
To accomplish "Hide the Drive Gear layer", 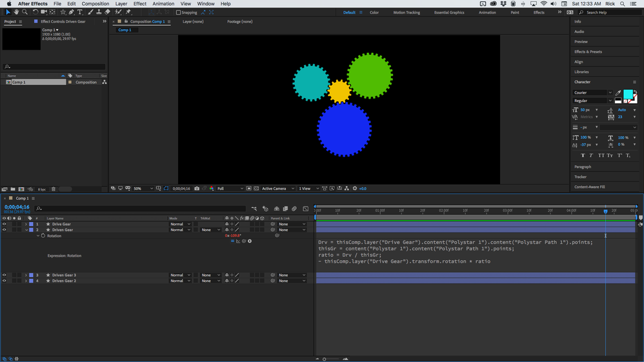I will tap(4, 224).
